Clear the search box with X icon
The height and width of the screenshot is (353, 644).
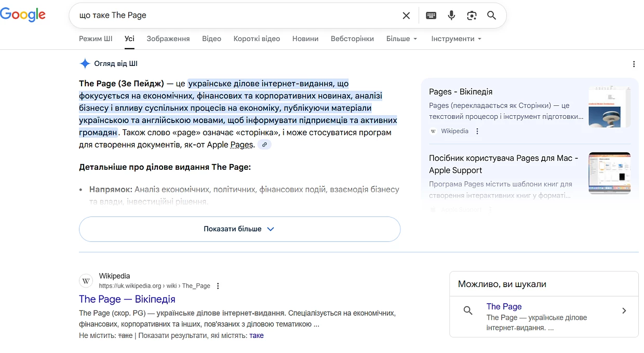pyautogui.click(x=406, y=16)
